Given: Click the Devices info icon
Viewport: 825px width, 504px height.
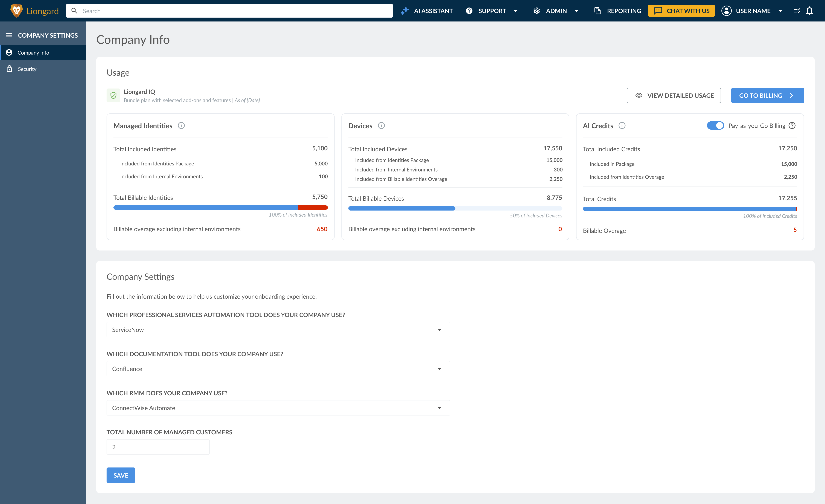Looking at the screenshot, I should coord(381,126).
